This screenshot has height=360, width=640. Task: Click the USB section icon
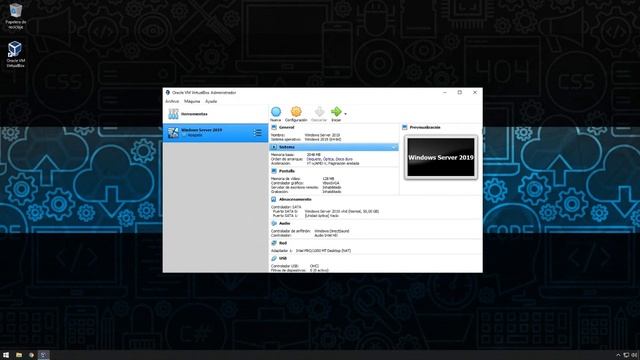(274, 258)
